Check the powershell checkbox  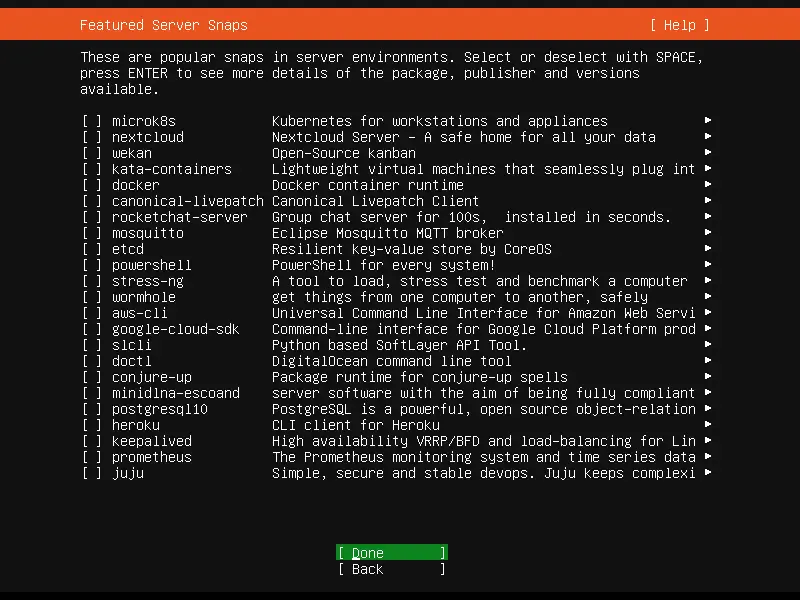coord(92,265)
